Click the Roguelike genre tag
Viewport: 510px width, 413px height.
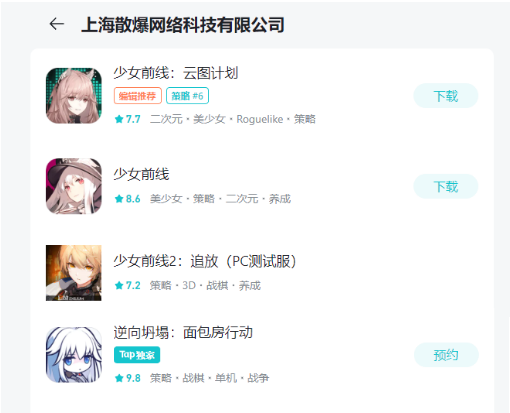[260, 119]
